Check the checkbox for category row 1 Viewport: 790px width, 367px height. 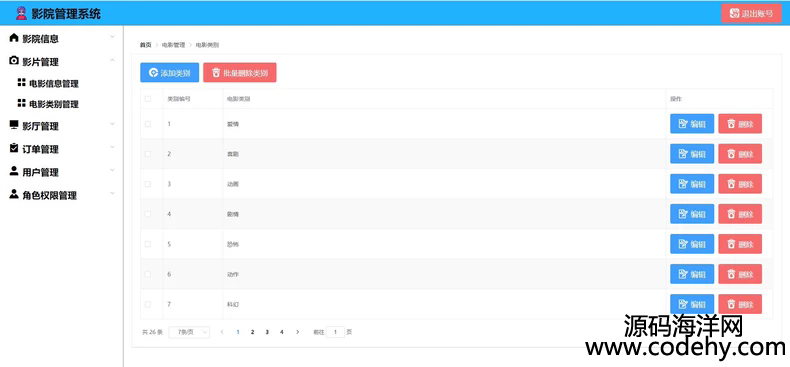(148, 124)
